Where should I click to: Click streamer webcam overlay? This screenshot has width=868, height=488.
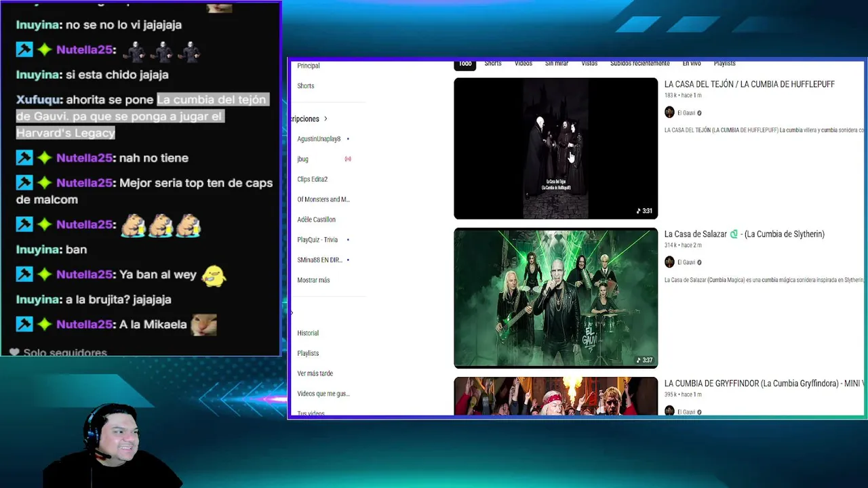[x=112, y=445]
